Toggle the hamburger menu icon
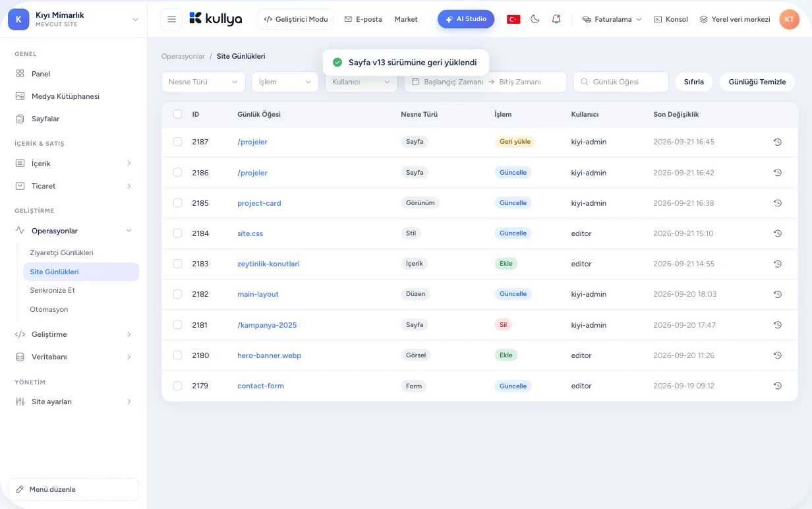Image resolution: width=812 pixels, height=509 pixels. click(x=171, y=19)
